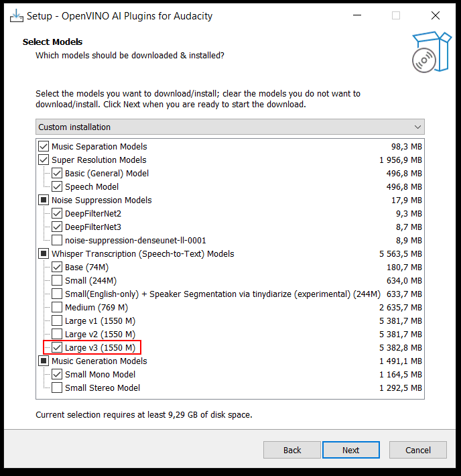Click the setup installer icon in title bar
This screenshot has width=461, height=476.
pyautogui.click(x=16, y=16)
